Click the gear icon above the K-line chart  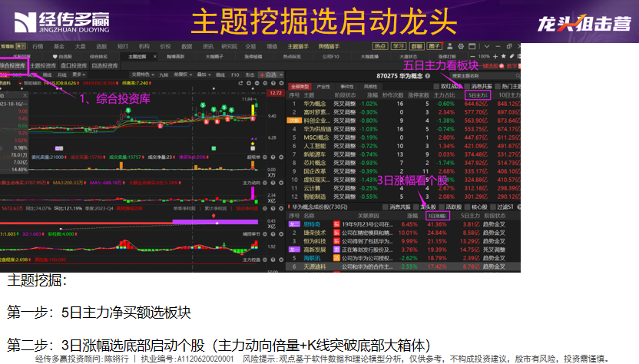[265, 83]
